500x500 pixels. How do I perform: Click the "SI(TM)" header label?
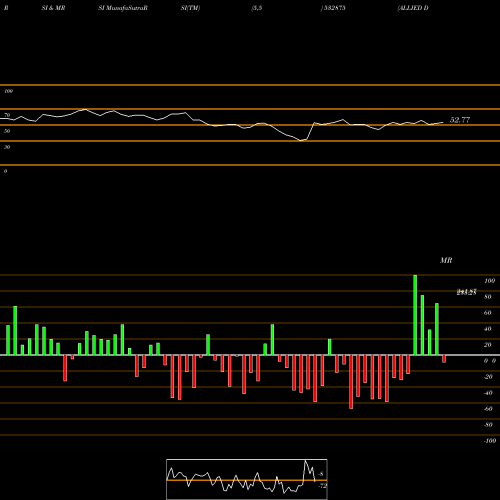(190, 8)
